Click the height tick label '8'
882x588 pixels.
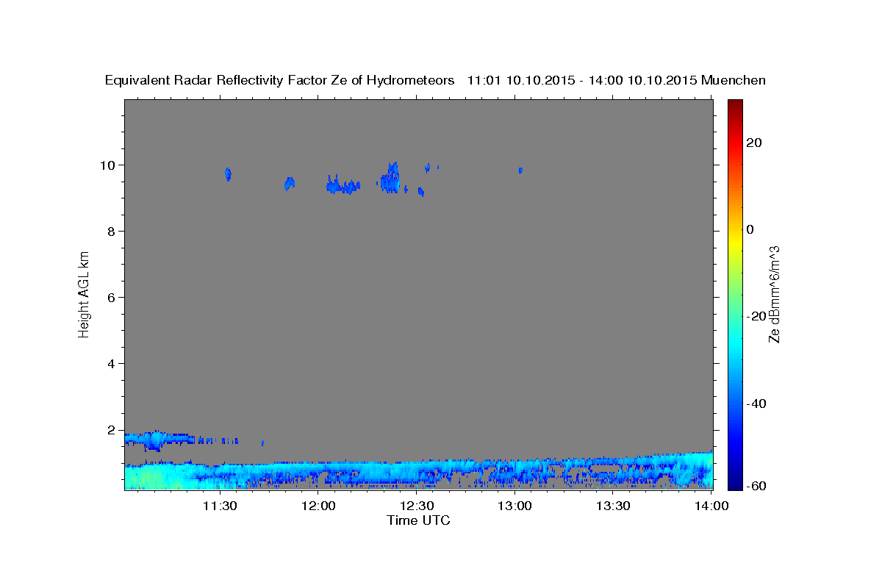(x=112, y=231)
